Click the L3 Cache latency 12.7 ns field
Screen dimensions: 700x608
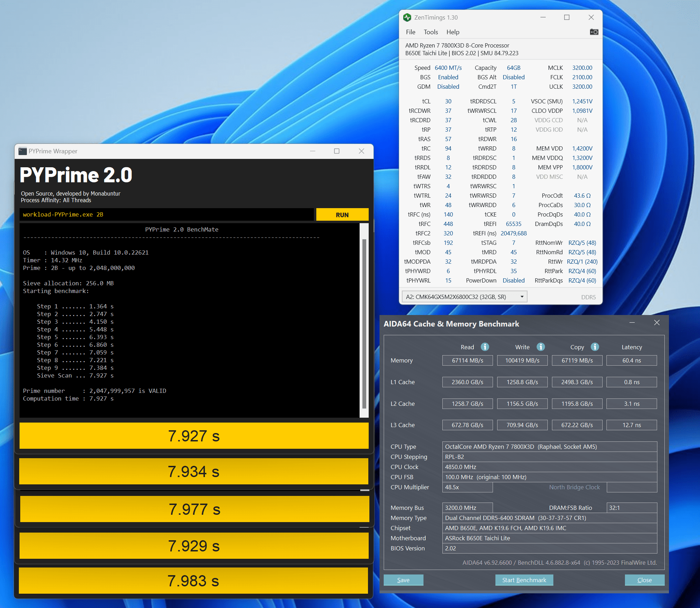pyautogui.click(x=632, y=425)
